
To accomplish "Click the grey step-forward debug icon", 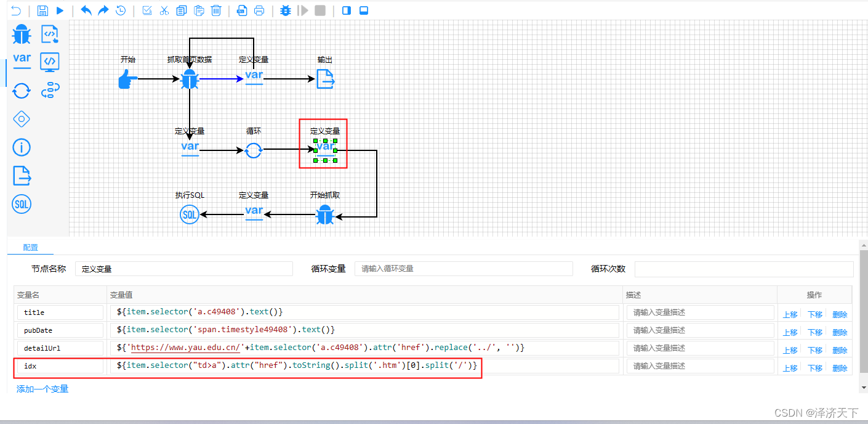I will (x=302, y=10).
